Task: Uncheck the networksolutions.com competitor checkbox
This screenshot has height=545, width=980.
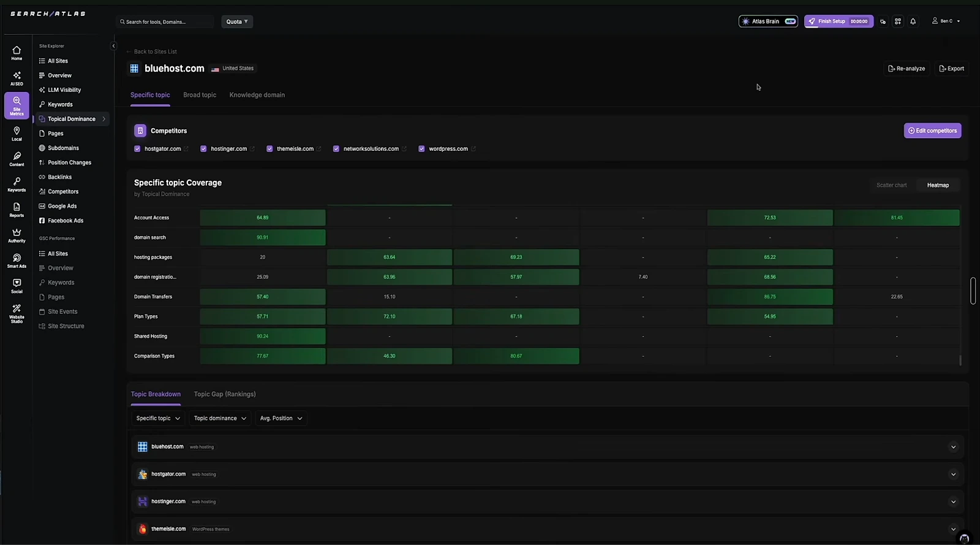Action: click(x=336, y=149)
